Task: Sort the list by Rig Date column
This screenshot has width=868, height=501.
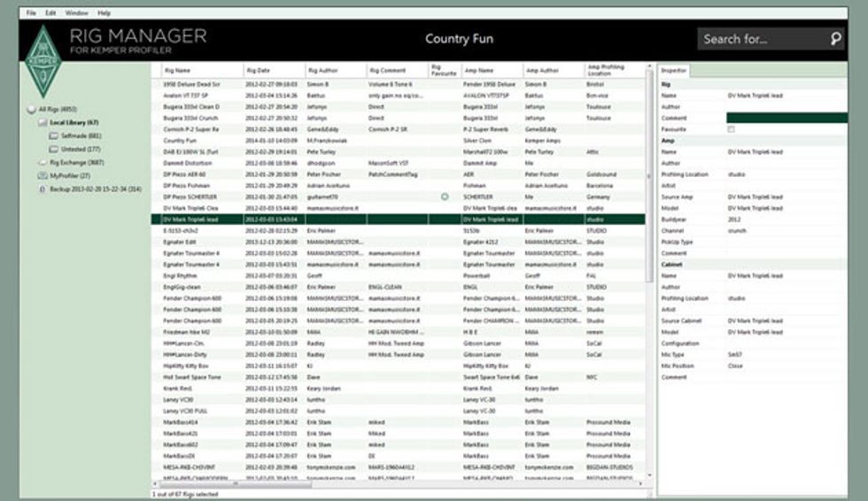Action: (x=274, y=70)
